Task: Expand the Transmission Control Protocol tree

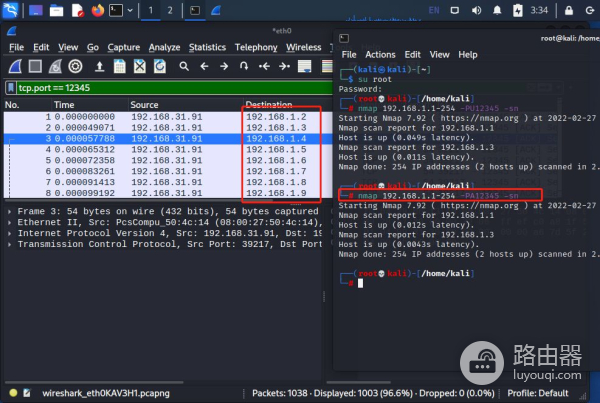Action: pyautogui.click(x=10, y=243)
